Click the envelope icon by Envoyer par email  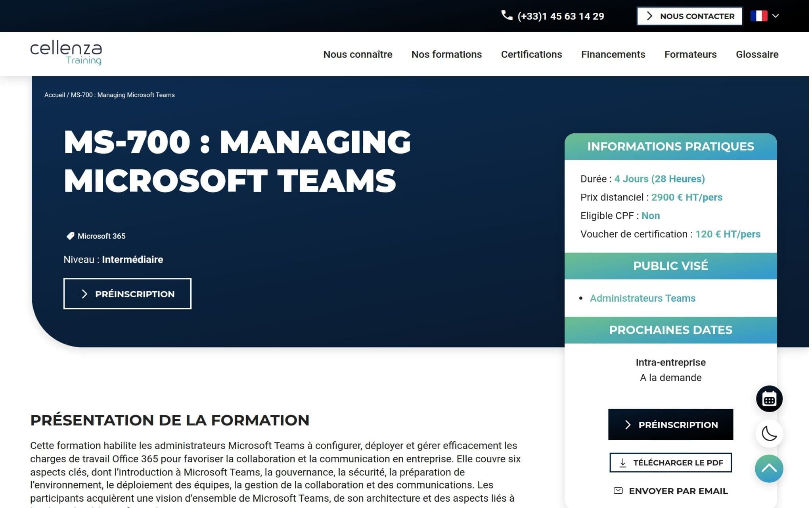pyautogui.click(x=618, y=491)
